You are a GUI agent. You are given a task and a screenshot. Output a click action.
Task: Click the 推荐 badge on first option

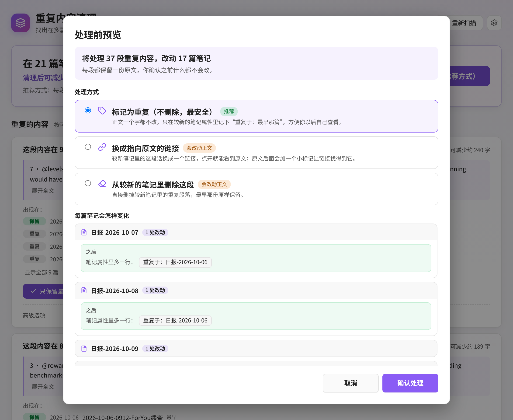coord(229,112)
